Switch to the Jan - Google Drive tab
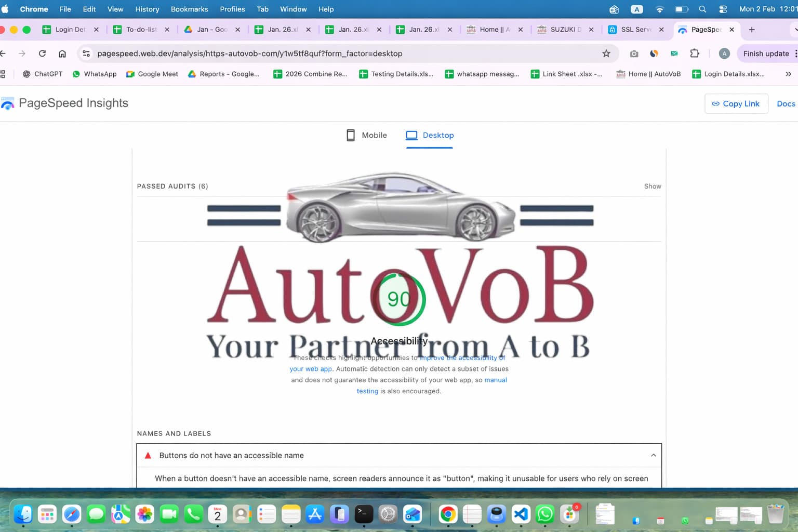 click(x=212, y=30)
